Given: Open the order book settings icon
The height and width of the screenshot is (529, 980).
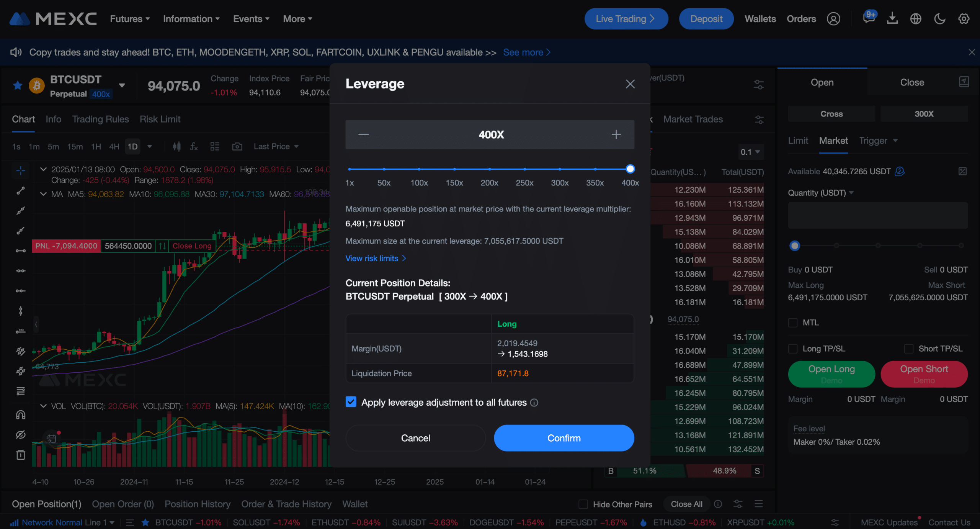Looking at the screenshot, I should (x=758, y=84).
